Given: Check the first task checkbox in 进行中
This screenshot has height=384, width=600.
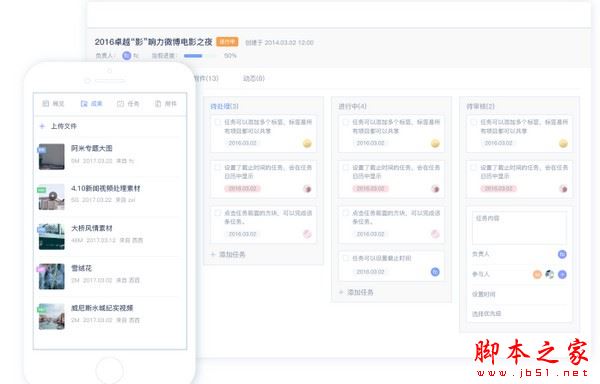Looking at the screenshot, I should point(346,122).
